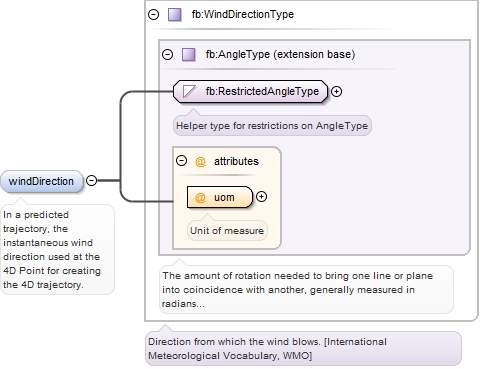Image resolution: width=480 pixels, height=369 pixels.
Task: Click the 'Unit of measure' annotation bubble
Action: pos(227,230)
